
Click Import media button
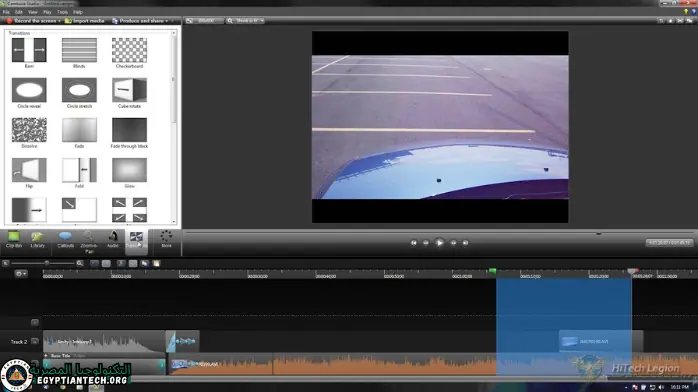[85, 21]
